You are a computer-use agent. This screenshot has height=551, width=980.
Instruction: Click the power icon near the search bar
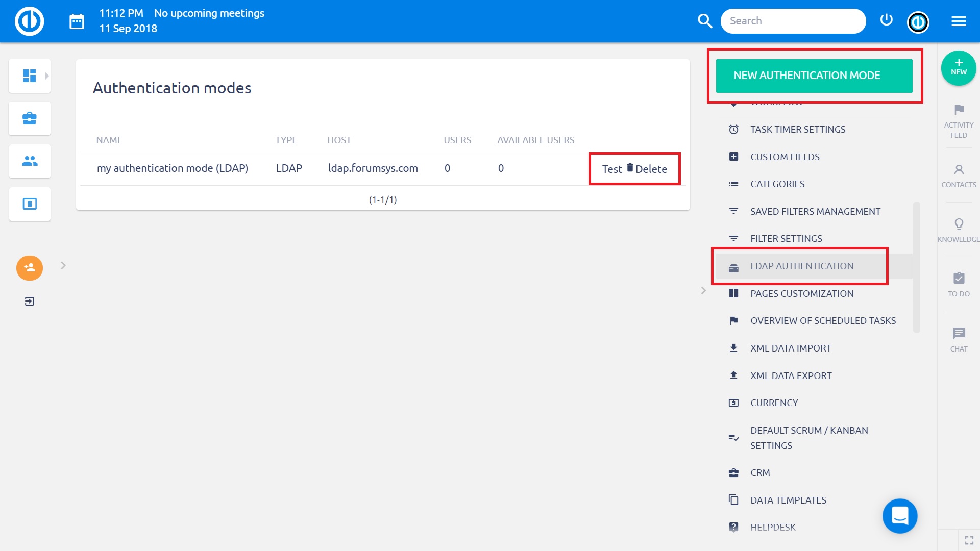(887, 20)
